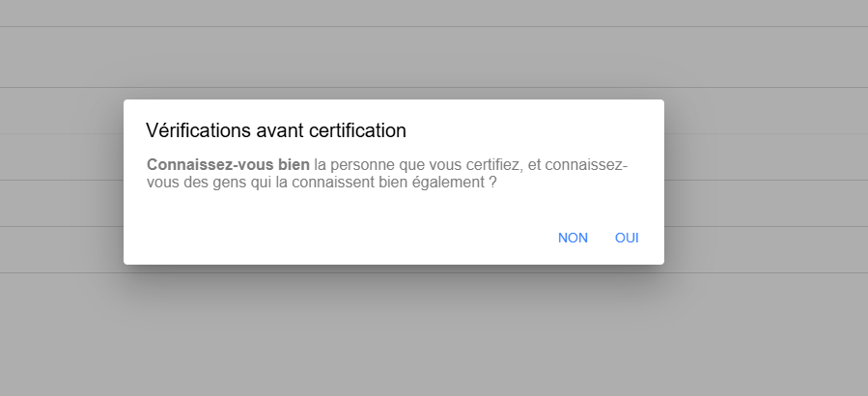Click the bold text Connaissez-vous bien
Image resolution: width=868 pixels, height=396 pixels.
[228, 164]
